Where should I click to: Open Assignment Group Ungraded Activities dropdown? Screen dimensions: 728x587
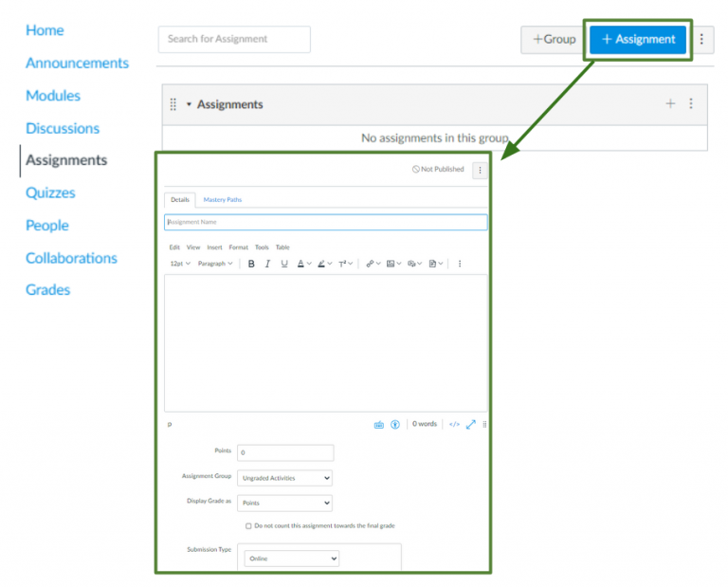point(284,478)
